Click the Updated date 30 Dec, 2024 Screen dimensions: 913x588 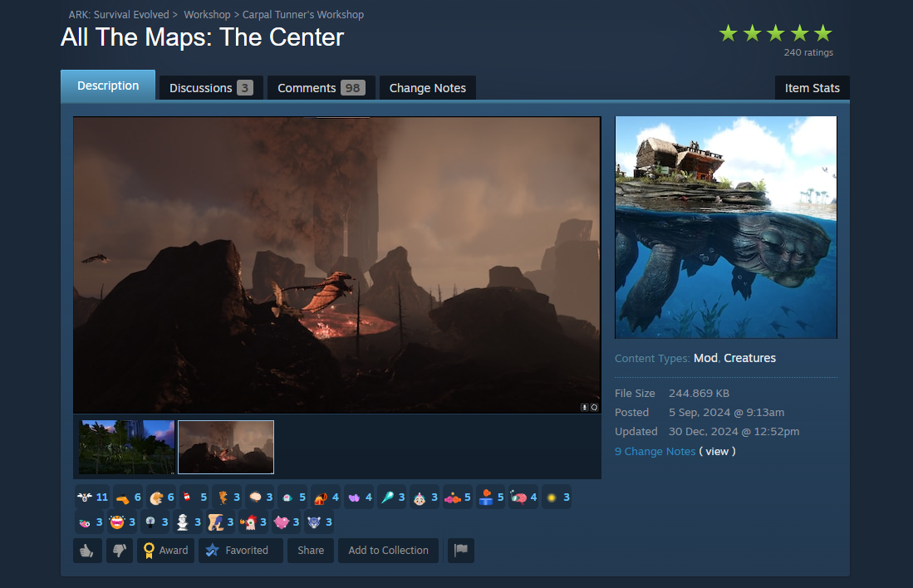click(x=734, y=431)
